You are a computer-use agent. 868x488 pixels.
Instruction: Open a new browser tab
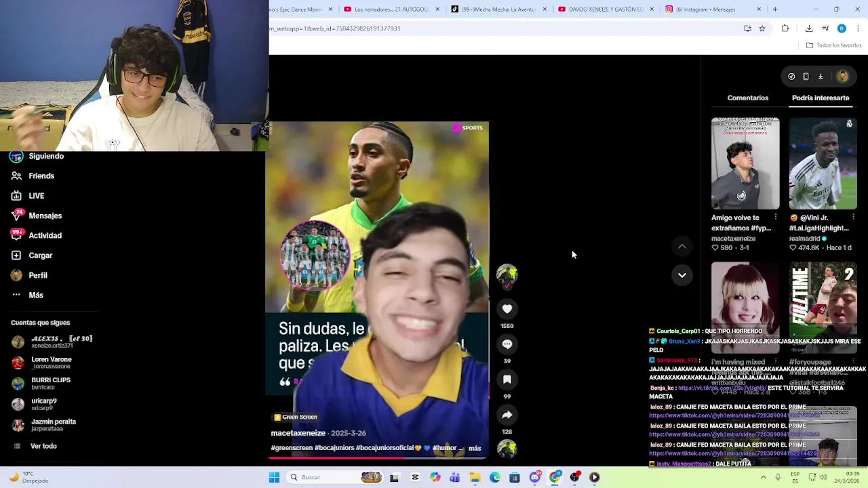tap(775, 9)
